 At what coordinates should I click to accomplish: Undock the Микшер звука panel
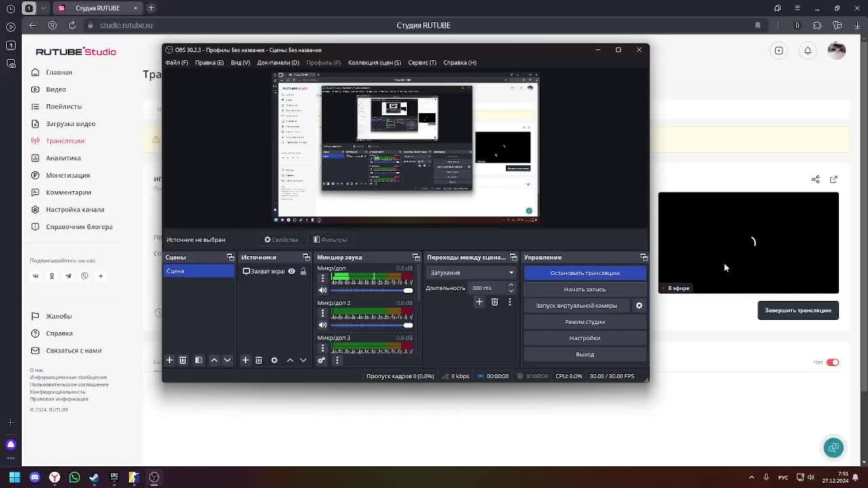[x=416, y=258]
